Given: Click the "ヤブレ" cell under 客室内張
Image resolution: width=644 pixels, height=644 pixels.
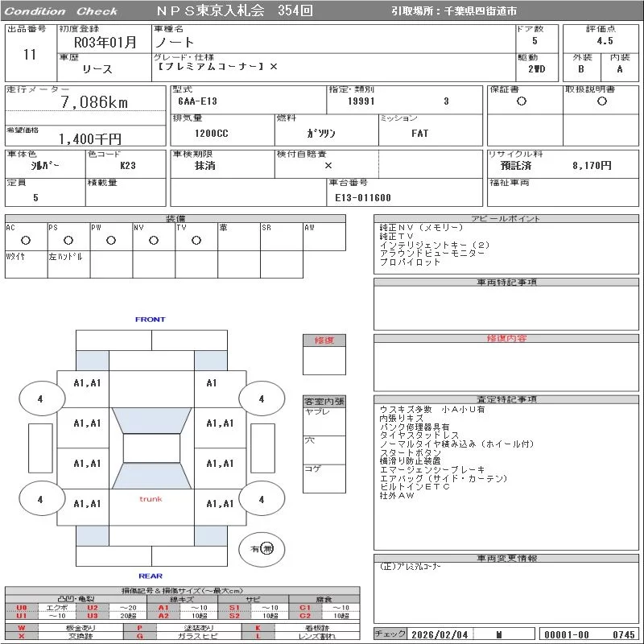Looking at the screenshot, I should [324, 421].
